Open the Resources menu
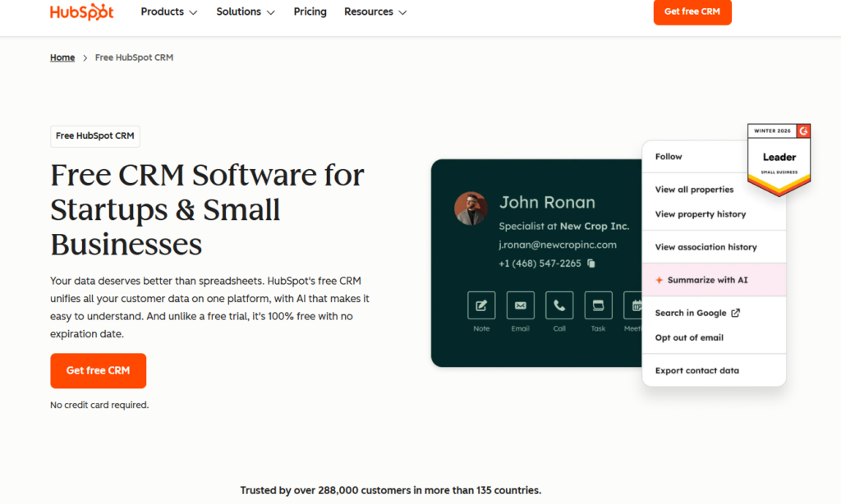The height and width of the screenshot is (504, 841). coord(375,11)
